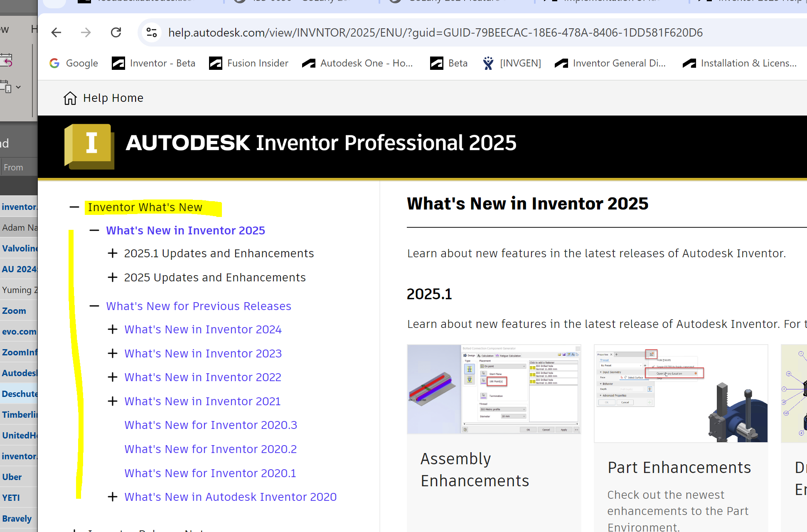807x532 pixels.
Task: Select Inventor What's New tree item
Action: (x=145, y=207)
